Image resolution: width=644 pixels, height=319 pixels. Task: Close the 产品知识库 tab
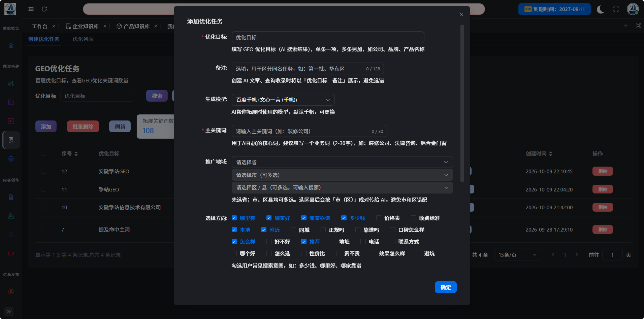(x=156, y=26)
